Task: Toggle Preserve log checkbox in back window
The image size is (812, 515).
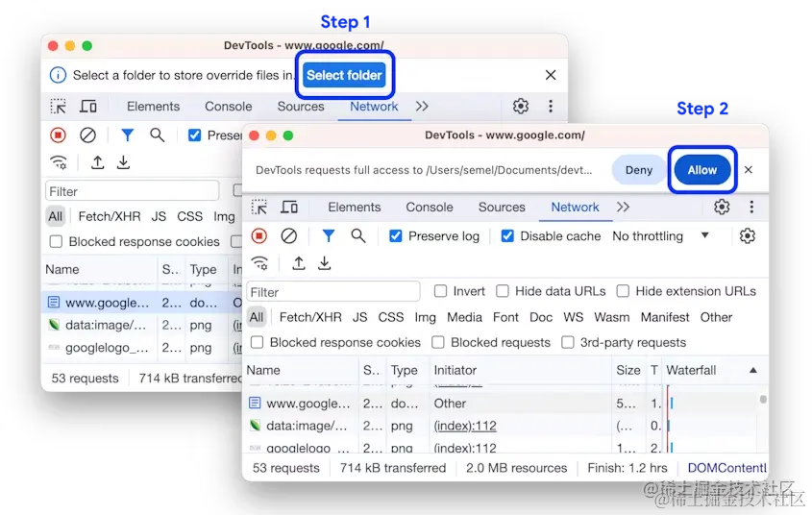Action: pos(195,135)
